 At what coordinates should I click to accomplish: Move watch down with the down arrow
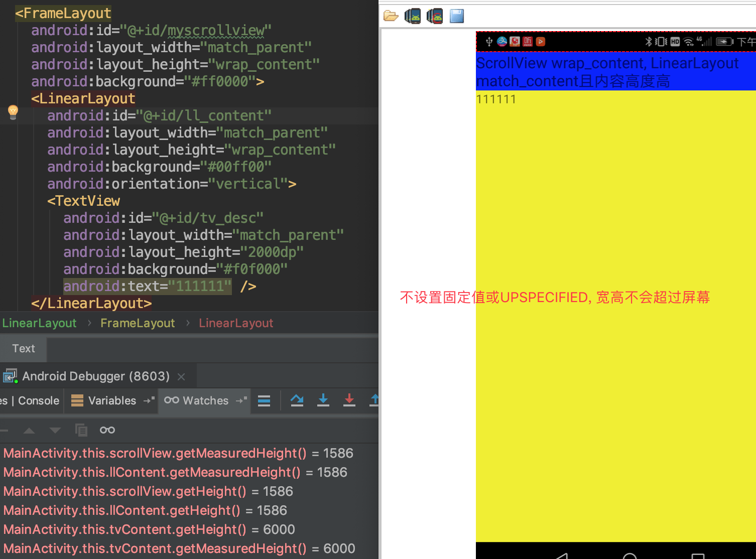[55, 430]
